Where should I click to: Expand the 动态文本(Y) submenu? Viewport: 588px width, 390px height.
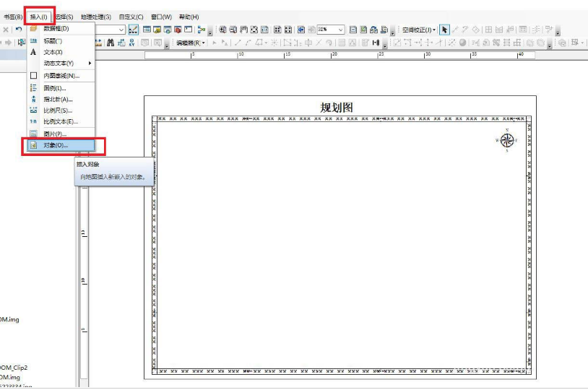[x=61, y=64]
